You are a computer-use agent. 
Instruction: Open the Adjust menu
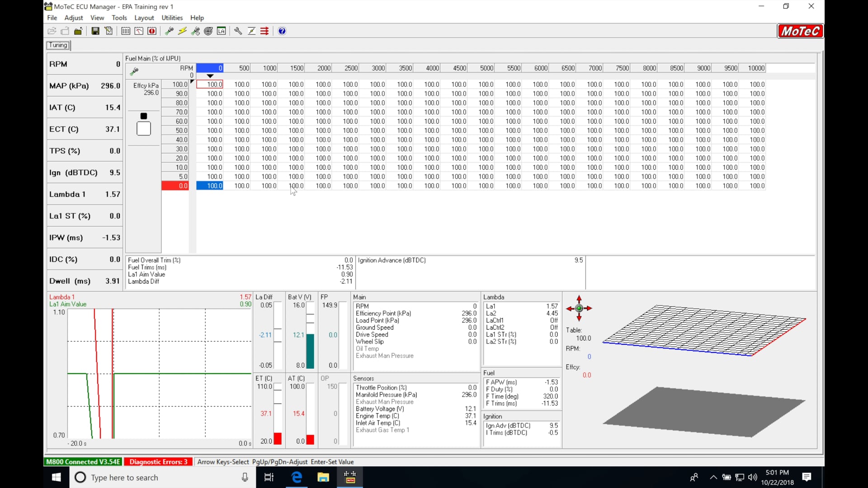[73, 18]
